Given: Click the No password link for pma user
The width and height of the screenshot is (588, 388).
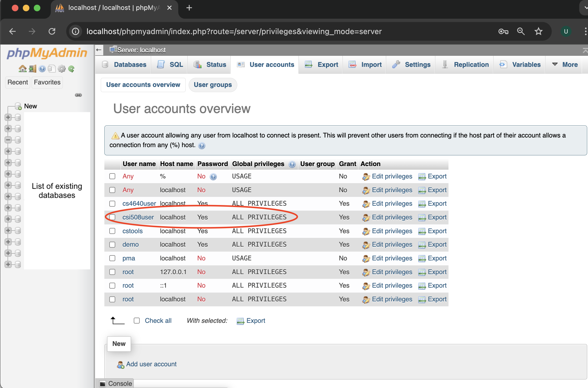Looking at the screenshot, I should [201, 258].
